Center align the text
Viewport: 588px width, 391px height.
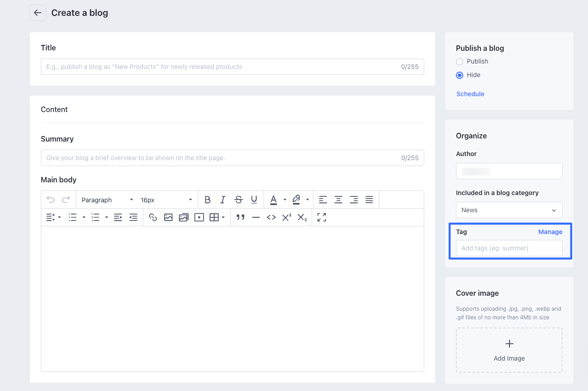[338, 200]
